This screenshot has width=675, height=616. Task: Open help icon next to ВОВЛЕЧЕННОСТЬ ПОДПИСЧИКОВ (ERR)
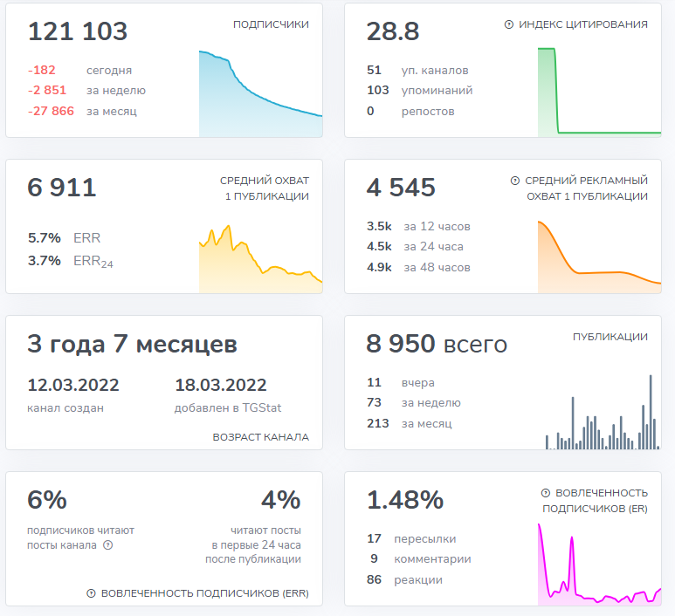(91, 594)
